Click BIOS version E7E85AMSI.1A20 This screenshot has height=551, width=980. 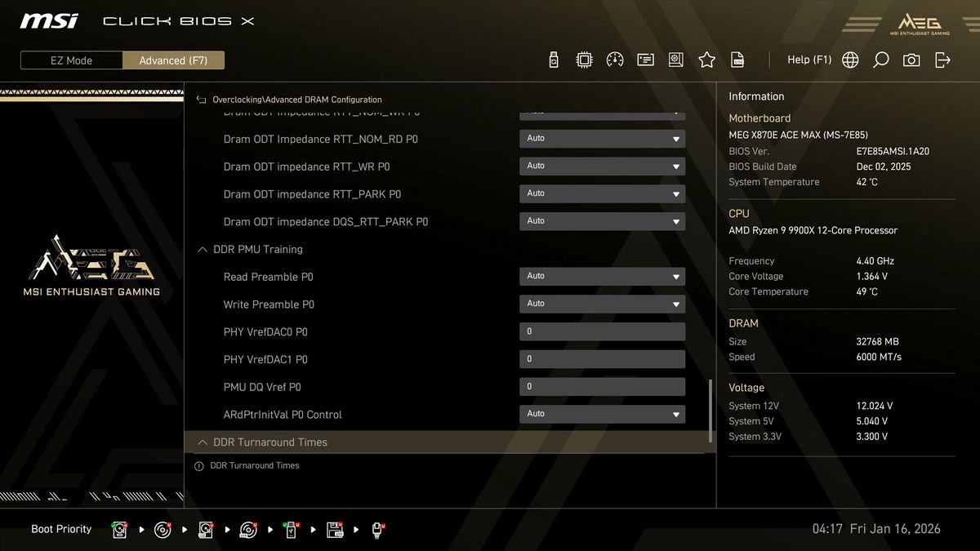point(893,152)
